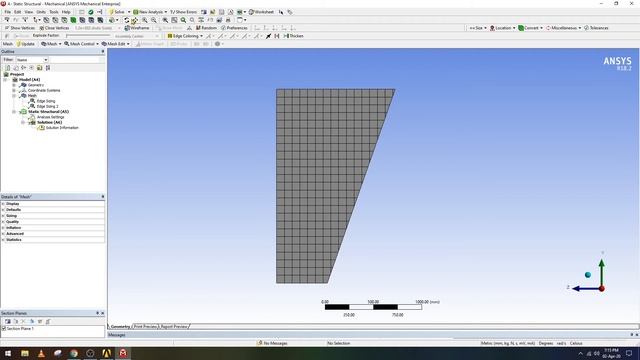Image resolution: width=640 pixels, height=360 pixels.
Task: Toggle the Section Plane 1 checkbox
Action: pyautogui.click(x=4, y=329)
